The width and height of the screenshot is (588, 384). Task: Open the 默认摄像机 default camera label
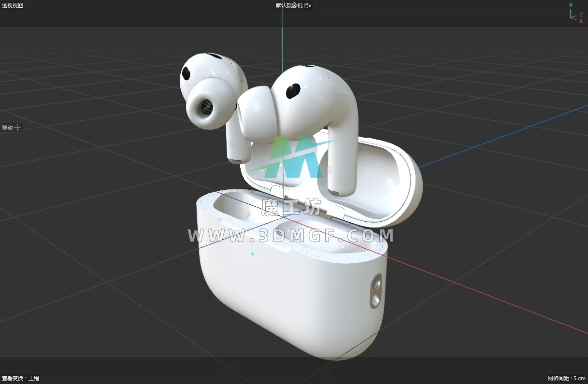[x=288, y=5]
